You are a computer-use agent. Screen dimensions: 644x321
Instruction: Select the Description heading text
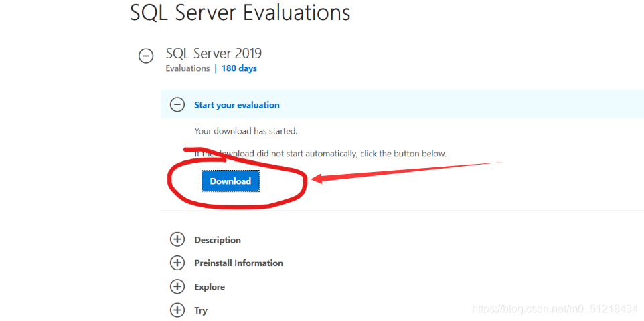tap(218, 240)
